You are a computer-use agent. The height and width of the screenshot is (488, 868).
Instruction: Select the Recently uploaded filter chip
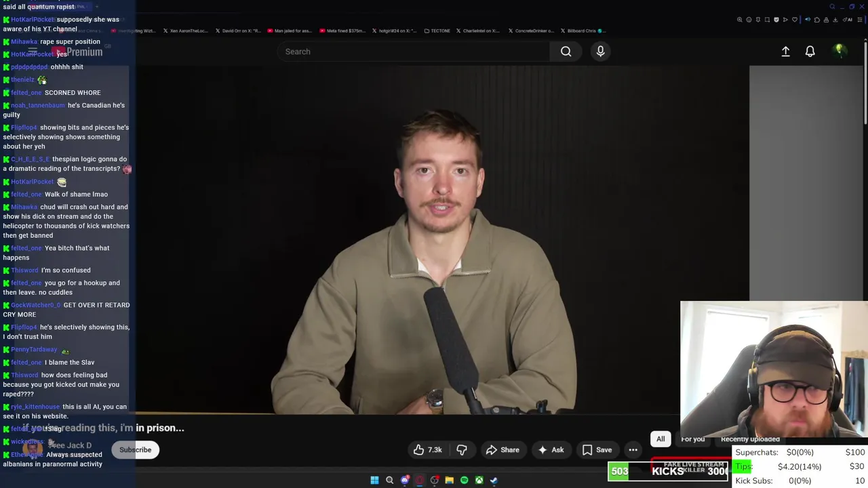[x=750, y=439]
